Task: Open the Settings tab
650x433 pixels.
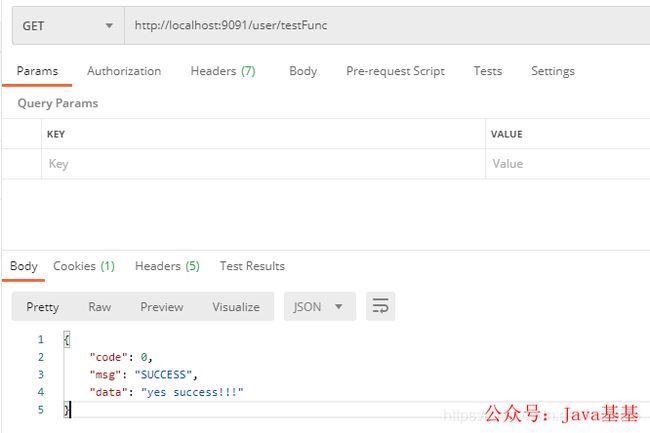Action: [x=553, y=71]
